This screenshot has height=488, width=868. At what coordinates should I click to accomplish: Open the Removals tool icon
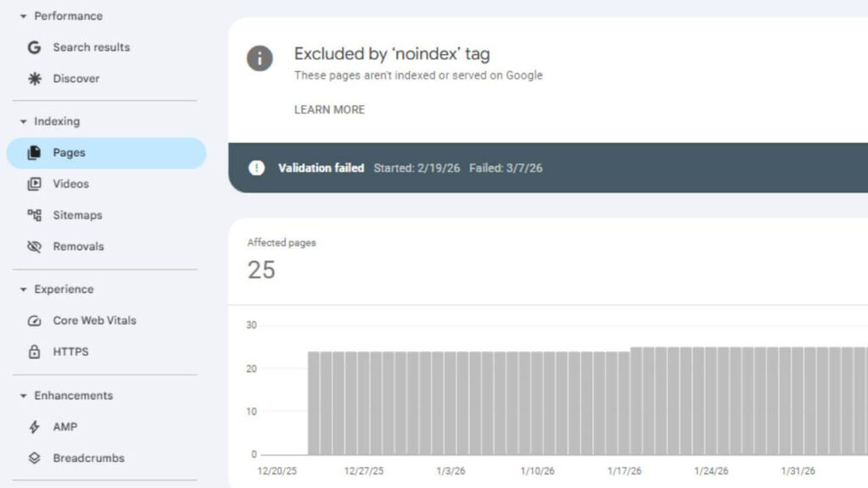[34, 247]
